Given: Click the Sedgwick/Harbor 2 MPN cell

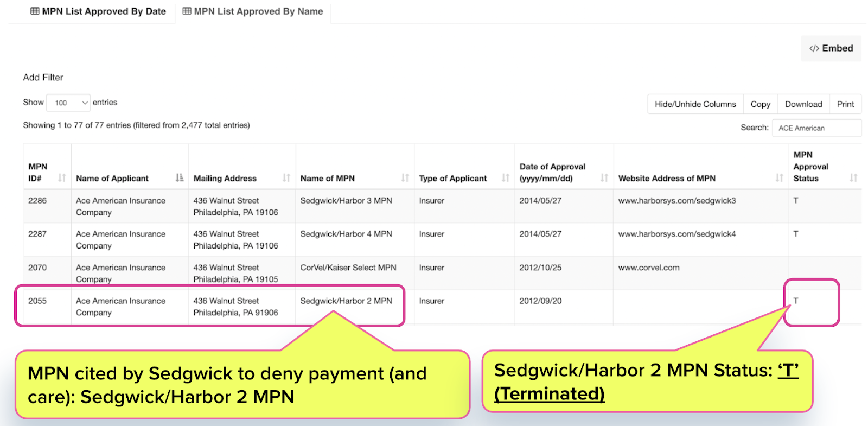Looking at the screenshot, I should (355, 307).
